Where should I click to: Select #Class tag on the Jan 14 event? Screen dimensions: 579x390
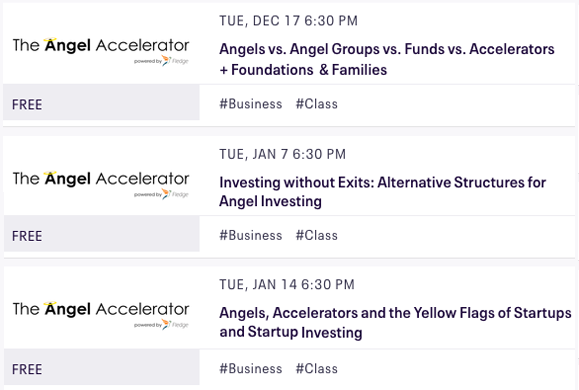pos(316,369)
